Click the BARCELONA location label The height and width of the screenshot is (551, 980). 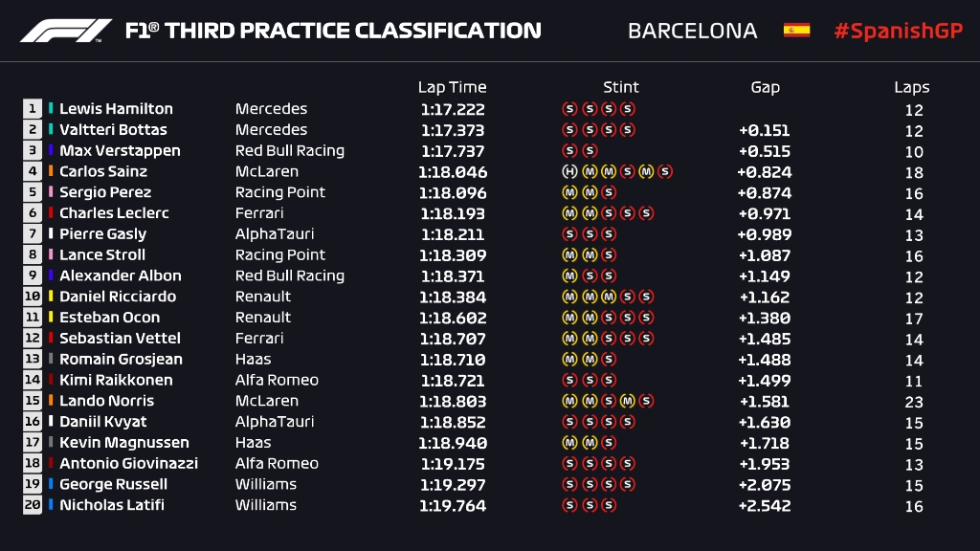(x=692, y=31)
